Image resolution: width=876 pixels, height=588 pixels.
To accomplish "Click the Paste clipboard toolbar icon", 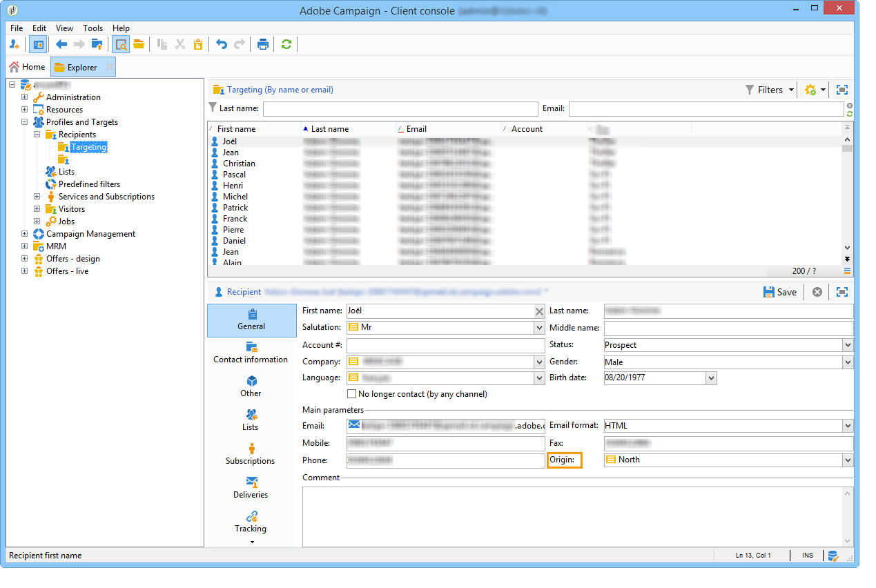I will tap(198, 44).
